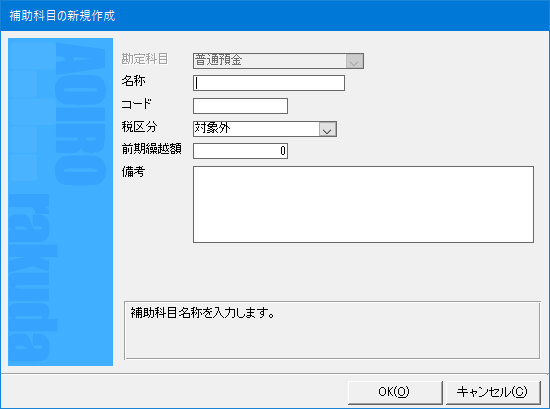Expand the 勘定科目 dropdown arrow
This screenshot has width=550, height=409.
(354, 61)
